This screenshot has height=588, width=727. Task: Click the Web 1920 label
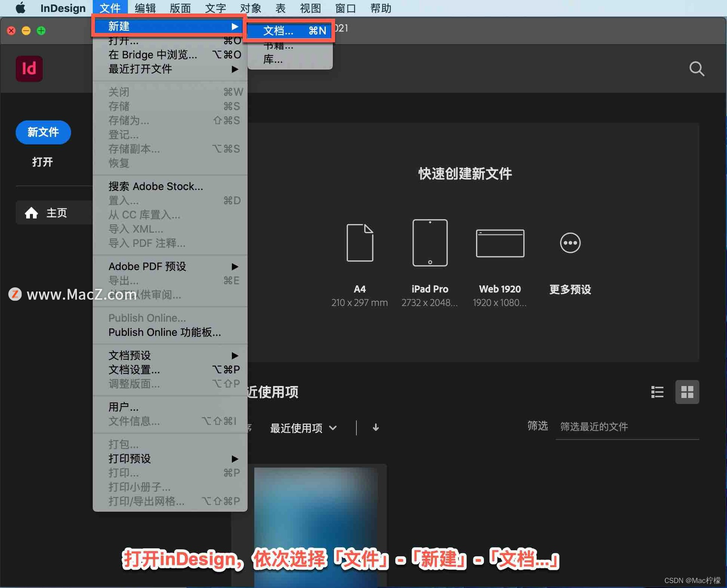500,289
